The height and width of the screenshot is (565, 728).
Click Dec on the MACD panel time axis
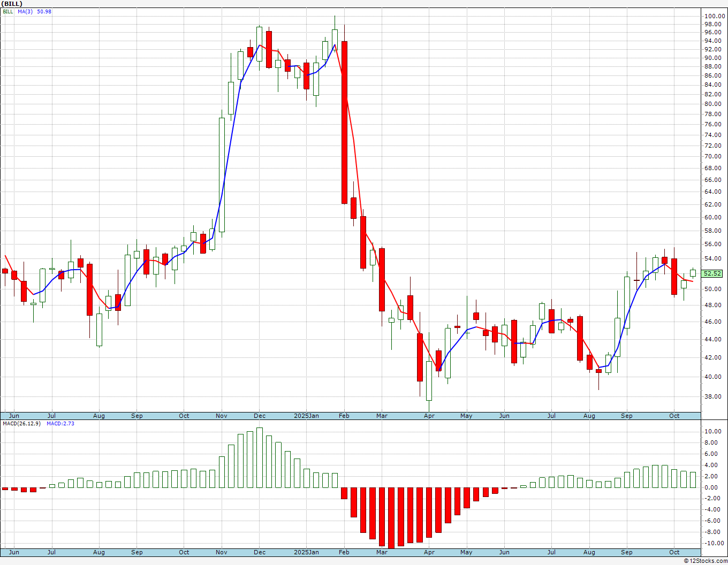pyautogui.click(x=260, y=552)
